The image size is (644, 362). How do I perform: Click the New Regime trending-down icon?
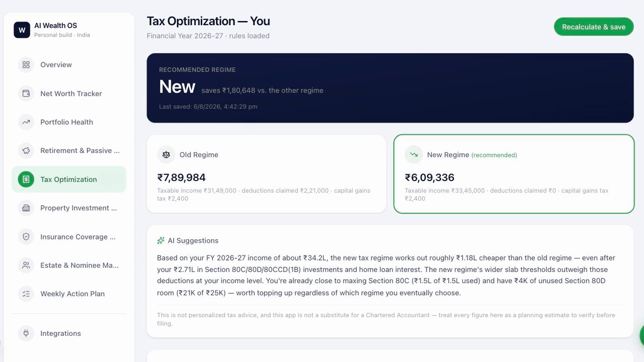[414, 155]
